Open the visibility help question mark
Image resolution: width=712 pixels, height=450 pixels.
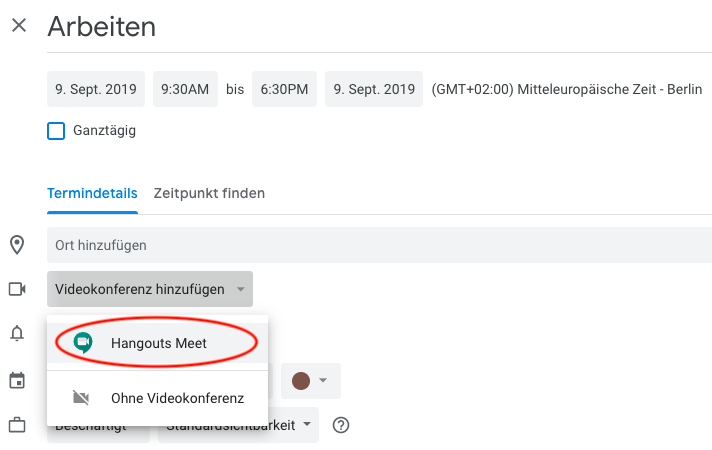[341, 425]
